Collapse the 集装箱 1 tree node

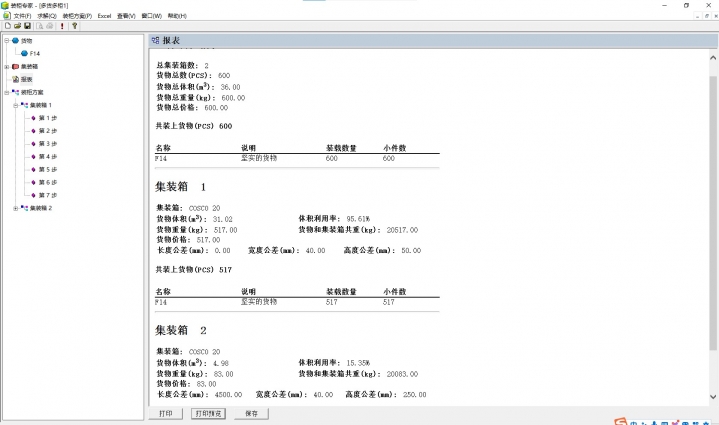point(16,105)
